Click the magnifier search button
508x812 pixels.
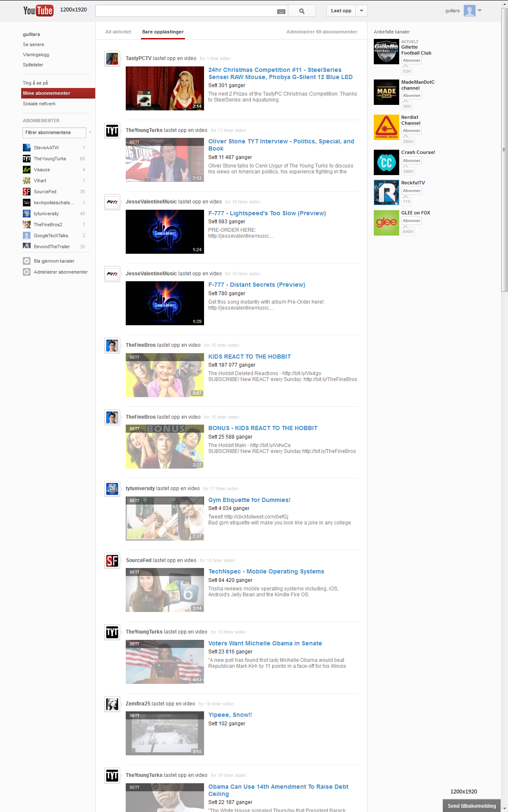[302, 11]
